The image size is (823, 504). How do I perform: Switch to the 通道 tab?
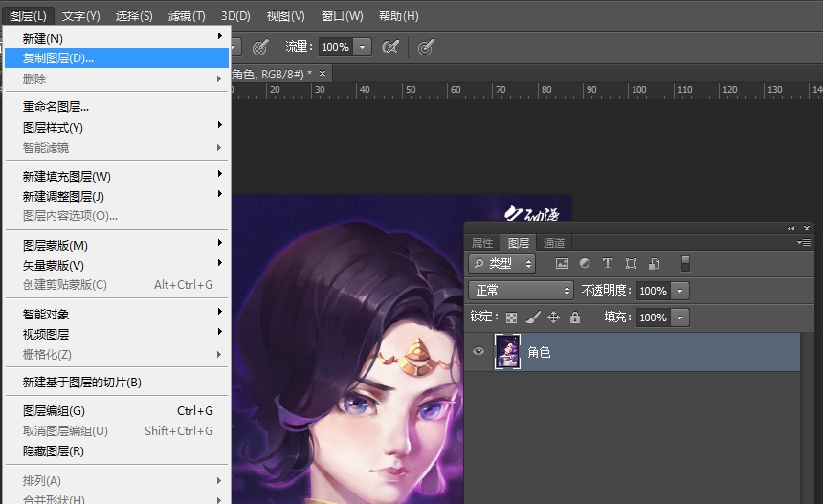(x=554, y=243)
